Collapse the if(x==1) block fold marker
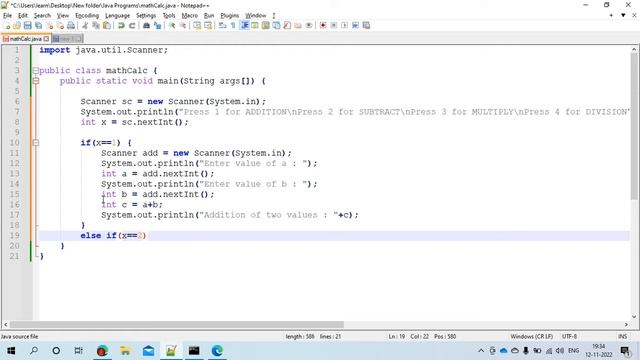The height and width of the screenshot is (360, 640). (x=36, y=142)
